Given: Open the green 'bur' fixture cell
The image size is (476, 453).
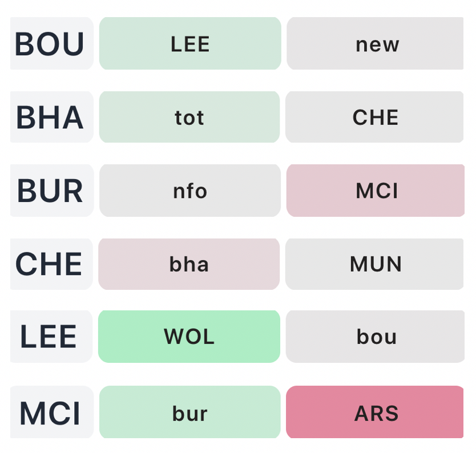Looking at the screenshot, I should [x=190, y=412].
